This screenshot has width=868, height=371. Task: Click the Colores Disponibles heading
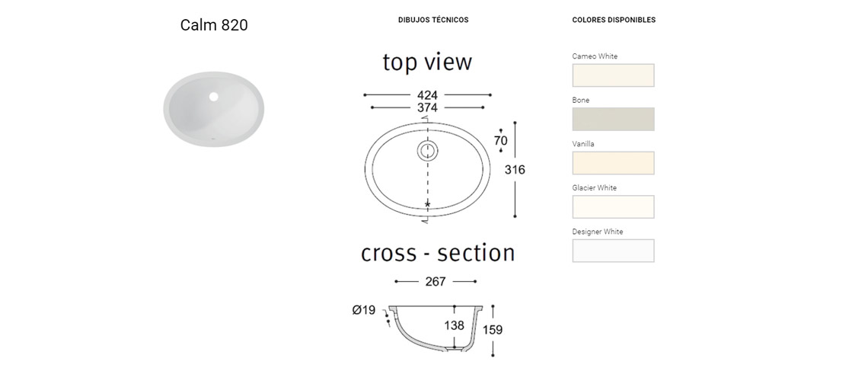(x=614, y=20)
